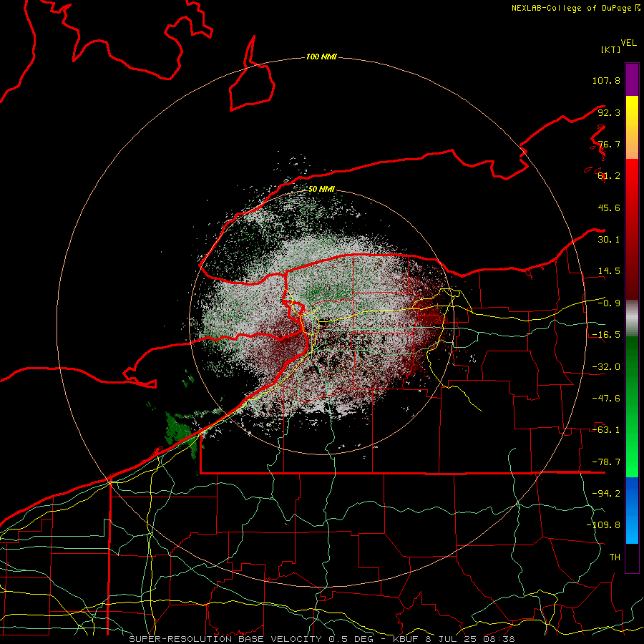Click the yellow-orange segment of color bar

pyautogui.click(x=632, y=127)
